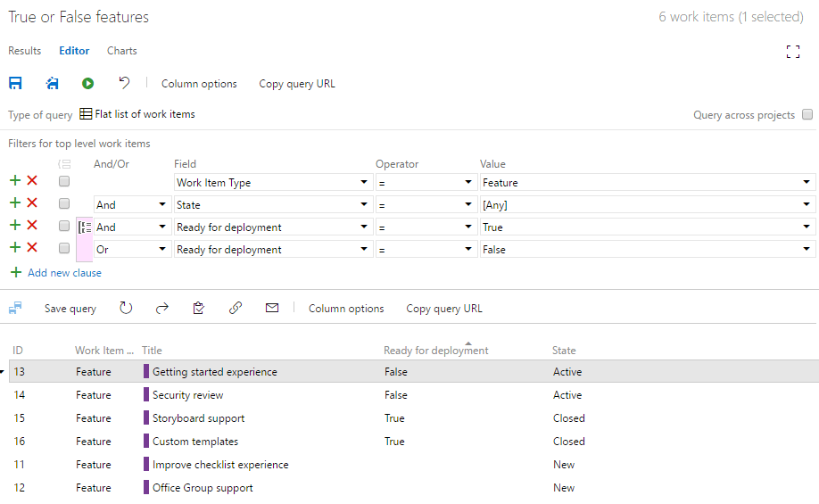Remove the Work Item Type clause
The height and width of the screenshot is (504, 819).
pyautogui.click(x=32, y=181)
